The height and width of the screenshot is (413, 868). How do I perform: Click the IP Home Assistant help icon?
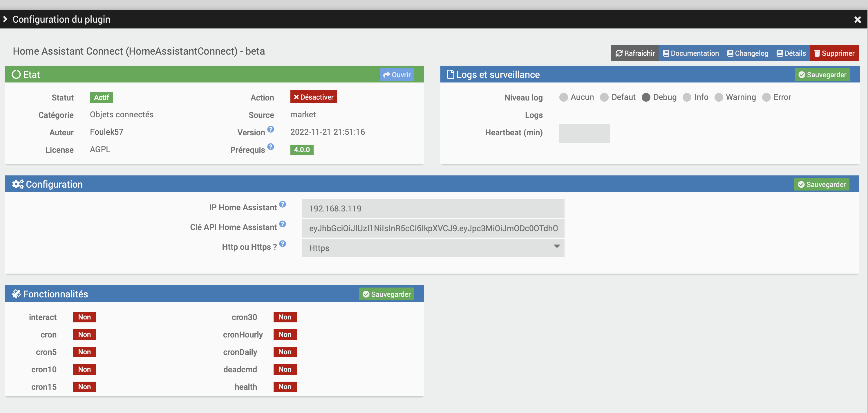283,204
